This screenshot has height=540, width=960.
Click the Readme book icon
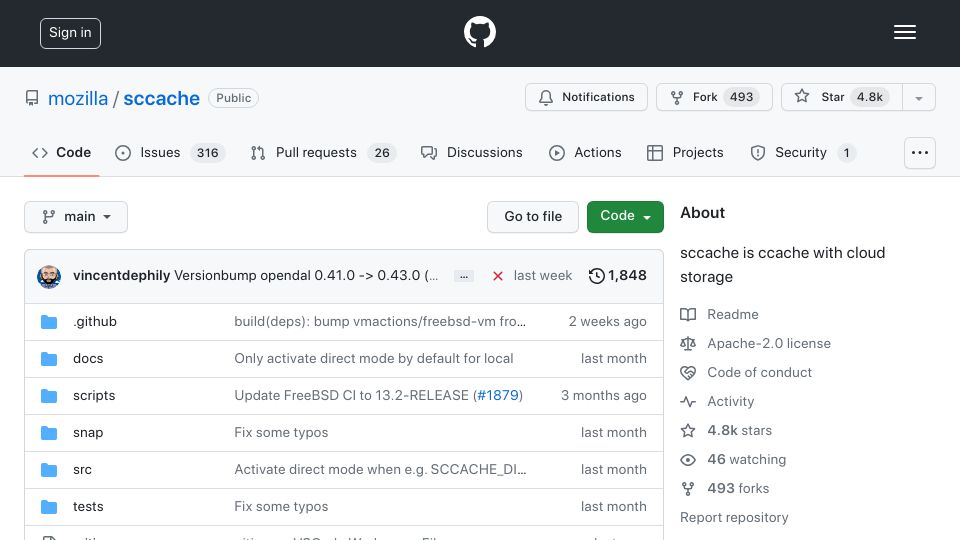point(688,315)
